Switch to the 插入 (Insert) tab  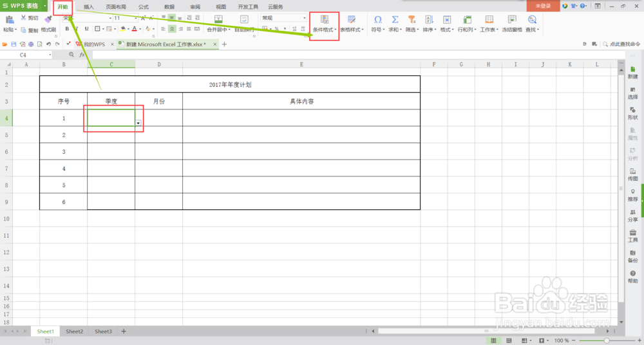pos(89,7)
